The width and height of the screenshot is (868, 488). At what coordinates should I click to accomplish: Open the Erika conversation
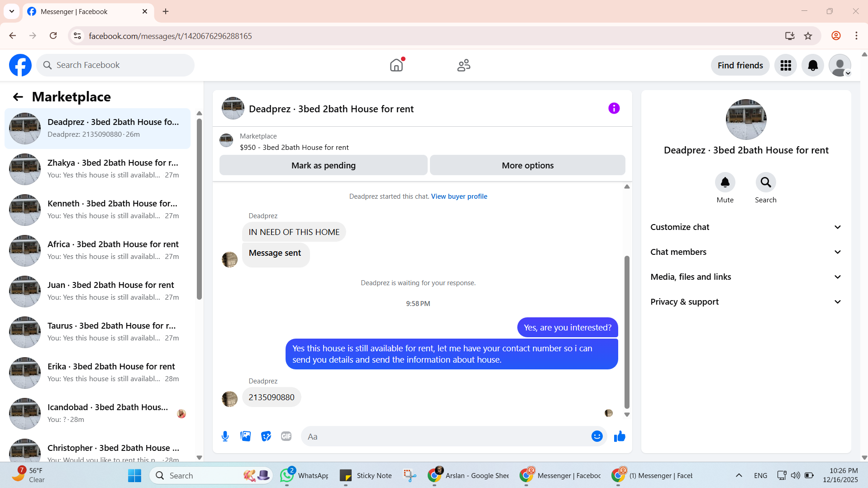(97, 373)
